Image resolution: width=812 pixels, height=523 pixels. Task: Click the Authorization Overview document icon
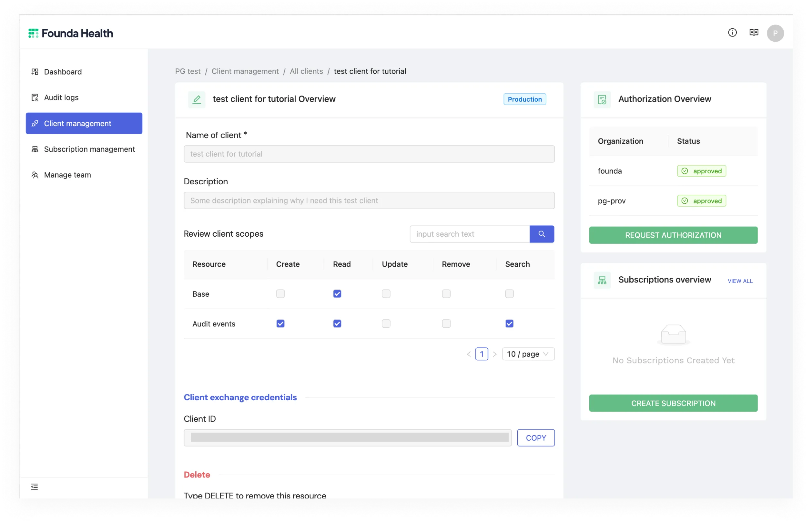click(x=602, y=99)
